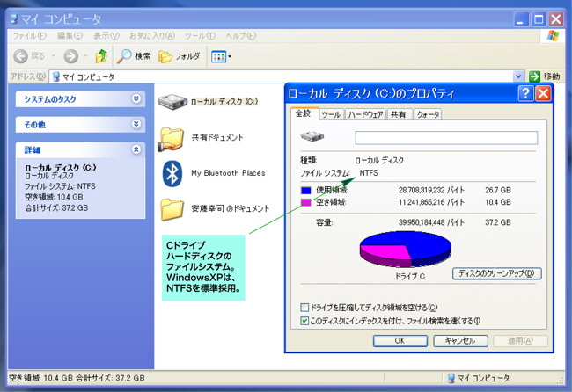Screen dimensions: 572x392
Task: Click the blue used space color swatch
Action: point(305,190)
